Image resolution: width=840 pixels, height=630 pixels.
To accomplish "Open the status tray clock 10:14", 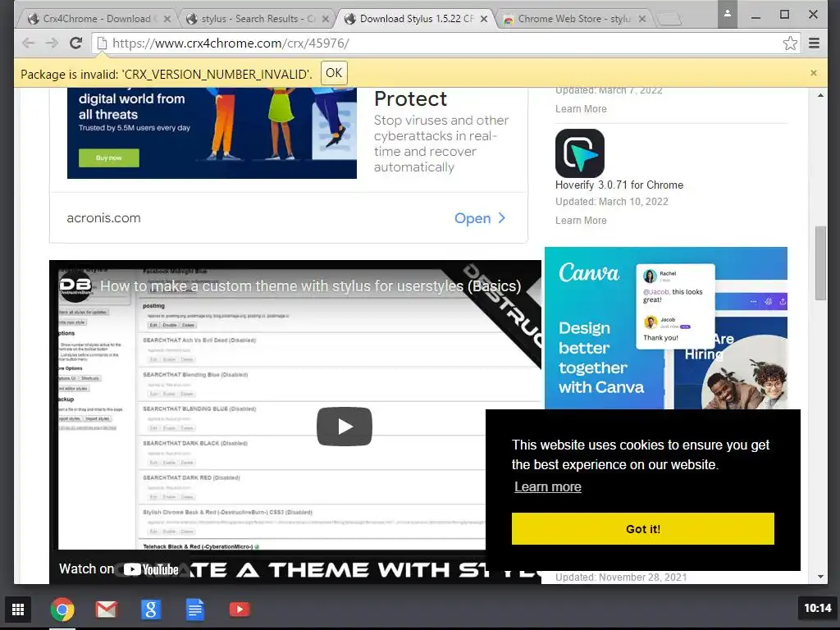I will pyautogui.click(x=818, y=608).
